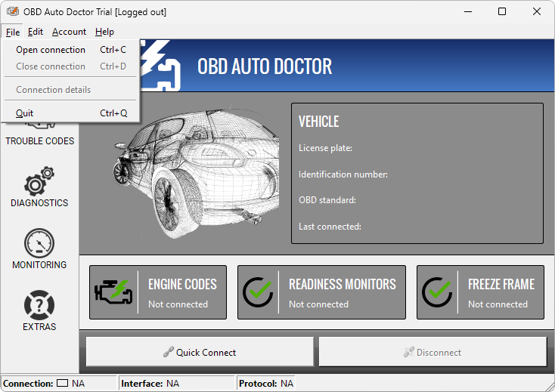
Task: Click the OBD standard label
Action: coord(327,200)
